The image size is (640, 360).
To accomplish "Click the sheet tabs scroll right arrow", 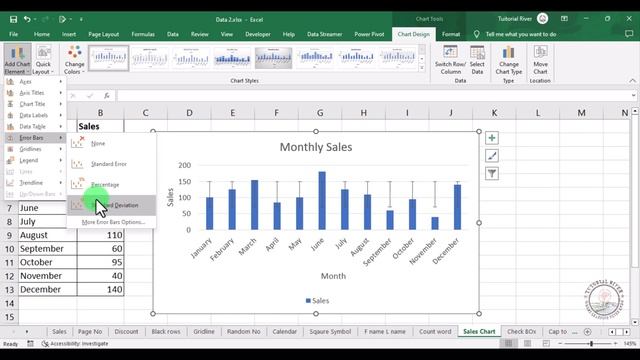I will pyautogui.click(x=626, y=332).
